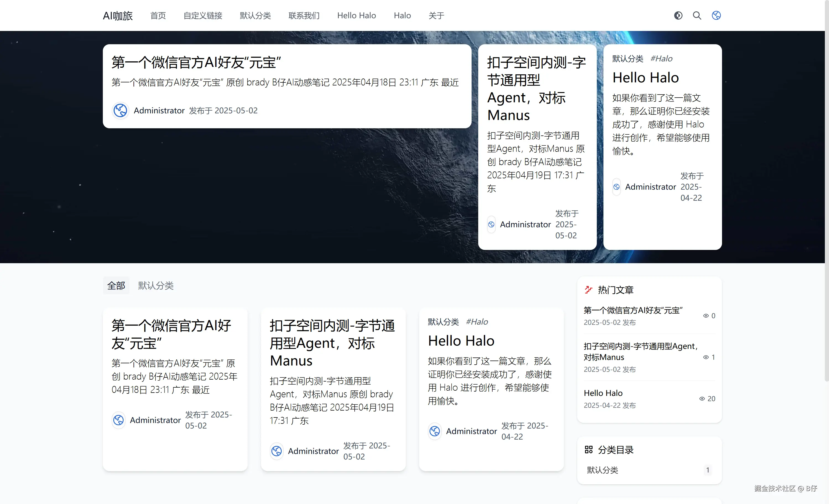The width and height of the screenshot is (829, 504).
Task: Open the 自定义链接 navigation menu
Action: [203, 15]
